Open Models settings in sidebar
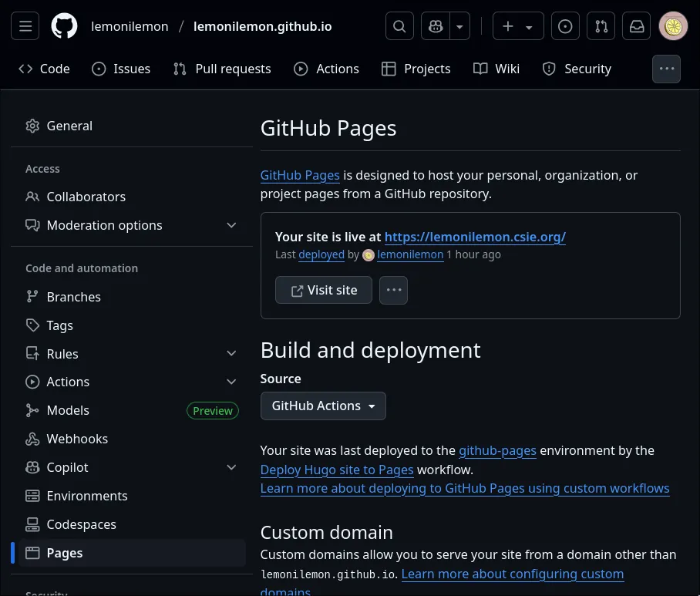This screenshot has width=700, height=596. pos(131,410)
